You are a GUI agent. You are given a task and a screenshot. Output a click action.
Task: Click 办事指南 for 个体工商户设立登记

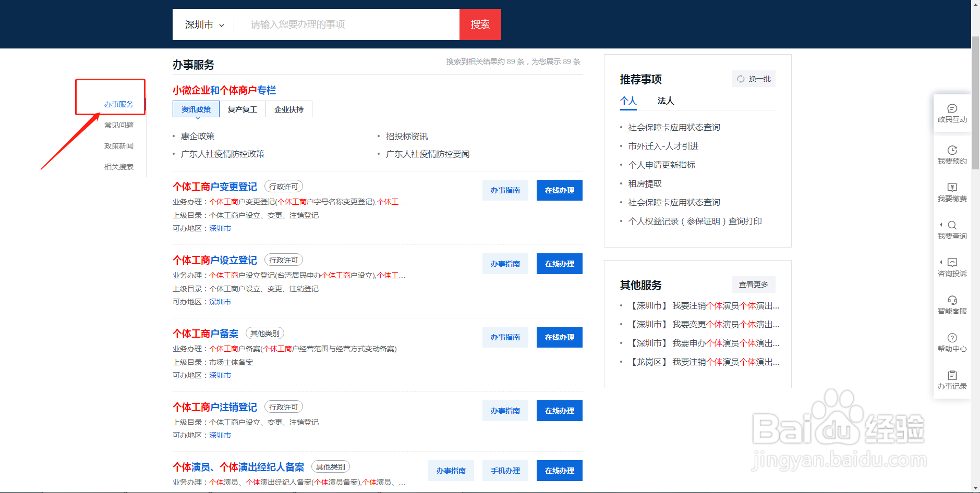click(505, 264)
